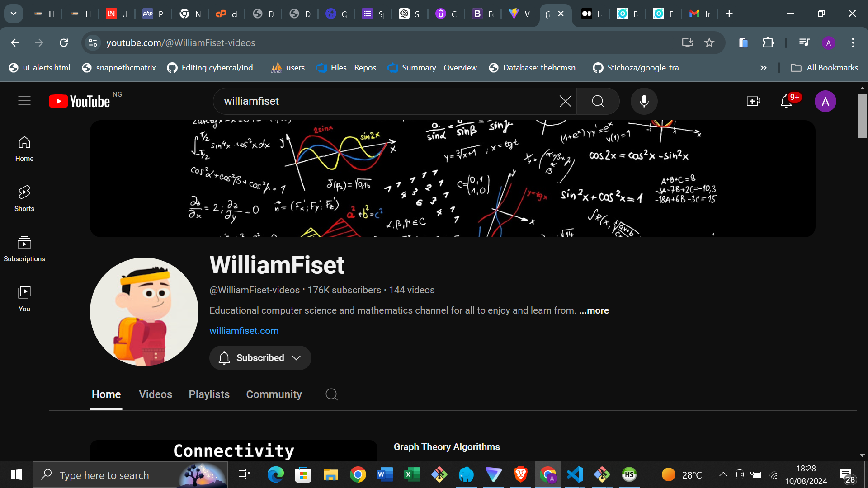Click the create video plus icon
868x488 pixels.
click(754, 101)
